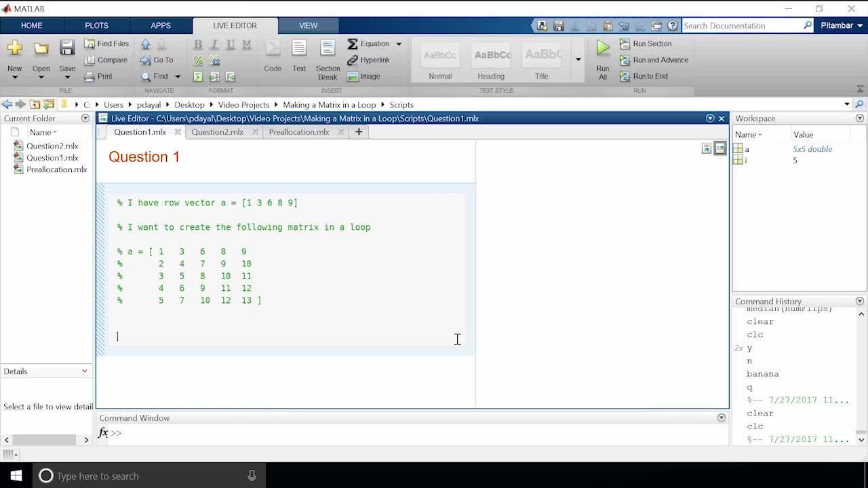Click the Save file icon
This screenshot has height=488, width=868.
coord(66,48)
